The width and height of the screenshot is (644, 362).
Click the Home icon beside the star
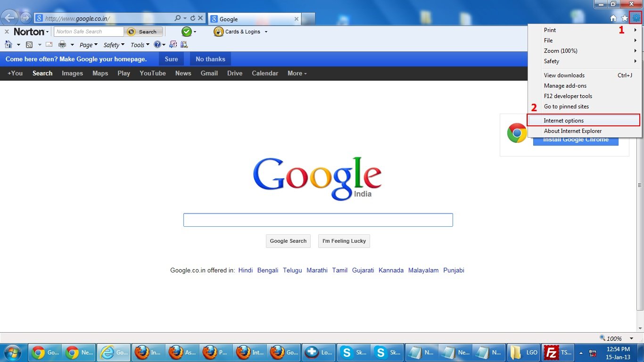point(613,18)
